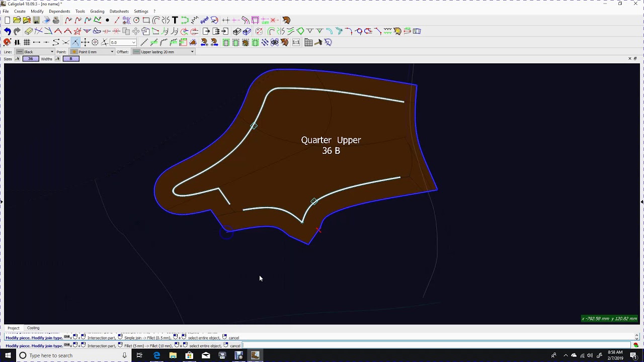Viewport: 644px width, 362px height.
Task: Select the circle drawing tool
Action: point(136,20)
